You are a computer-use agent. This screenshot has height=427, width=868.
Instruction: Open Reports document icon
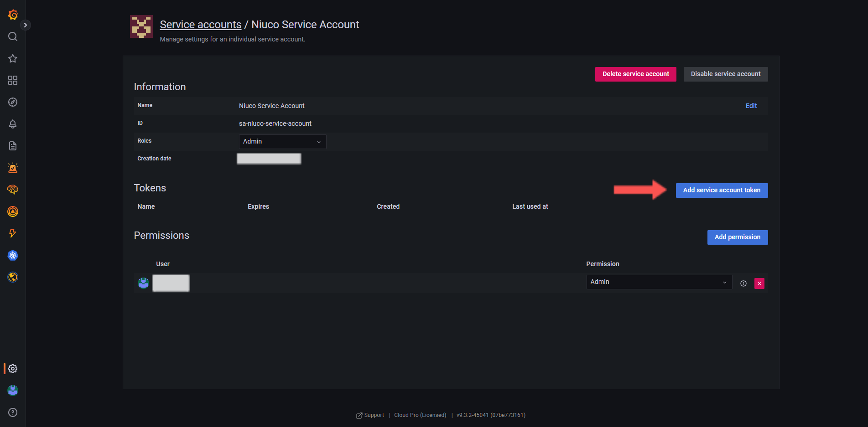click(x=13, y=146)
